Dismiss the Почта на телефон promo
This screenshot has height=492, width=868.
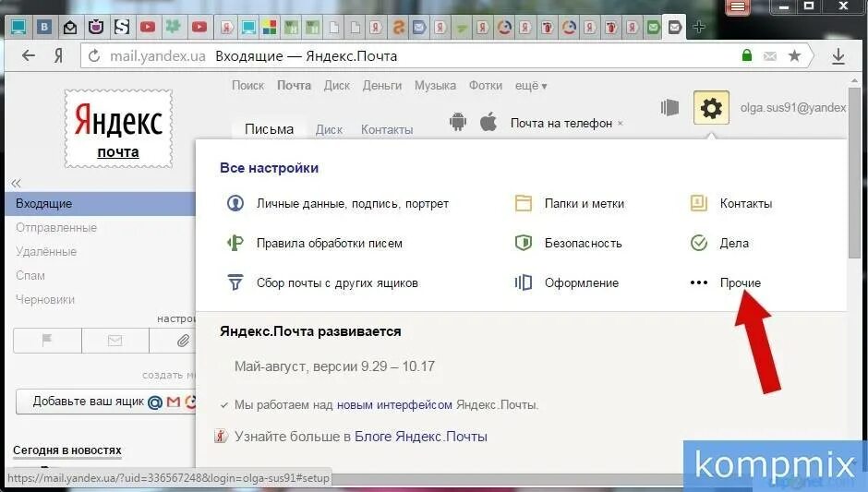tap(621, 124)
